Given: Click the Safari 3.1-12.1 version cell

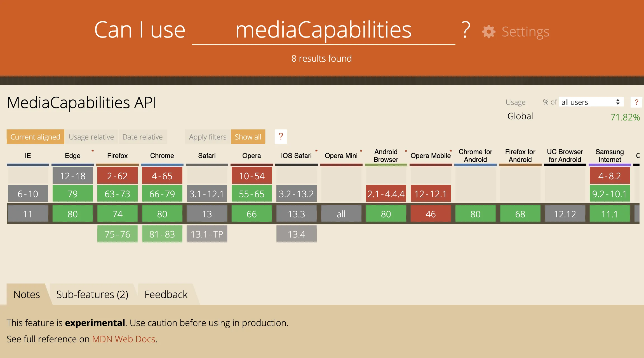Looking at the screenshot, I should pyautogui.click(x=207, y=194).
